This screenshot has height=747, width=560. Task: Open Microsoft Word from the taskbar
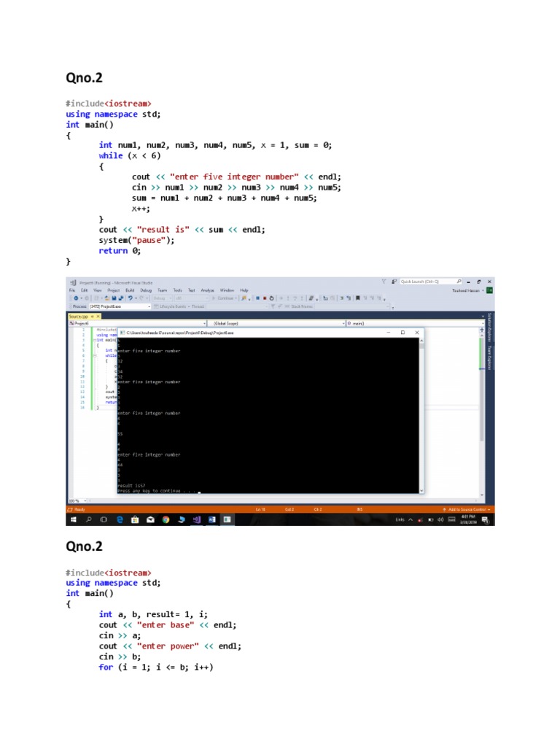(211, 520)
